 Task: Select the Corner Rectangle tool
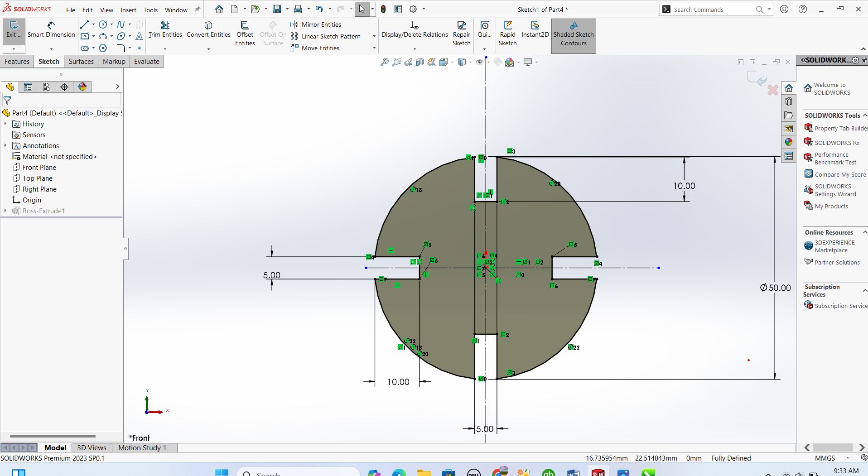coord(85,36)
